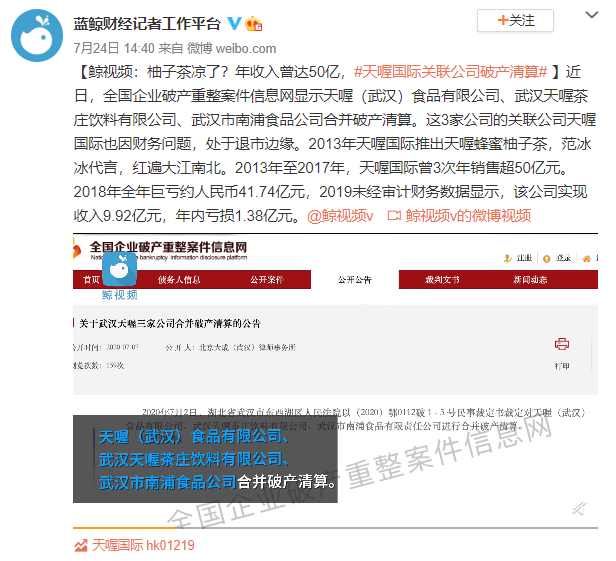Viewport: 616px width, 561px height.
Task: Open the blue whale profile avatar
Action: click(37, 36)
